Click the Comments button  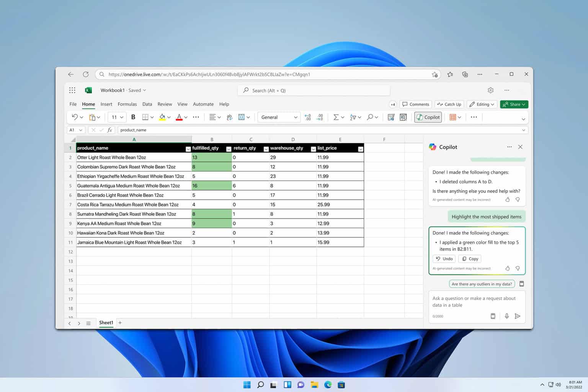416,104
